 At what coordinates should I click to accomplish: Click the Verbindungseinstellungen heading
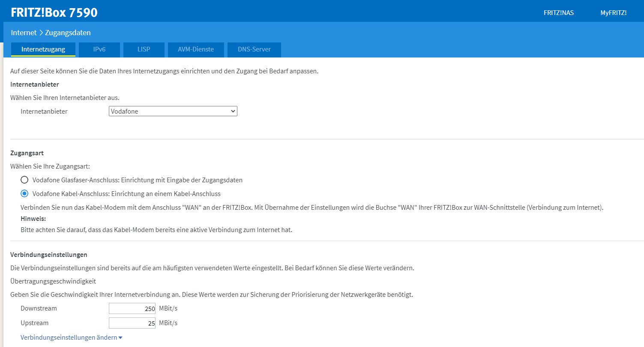[x=49, y=255]
